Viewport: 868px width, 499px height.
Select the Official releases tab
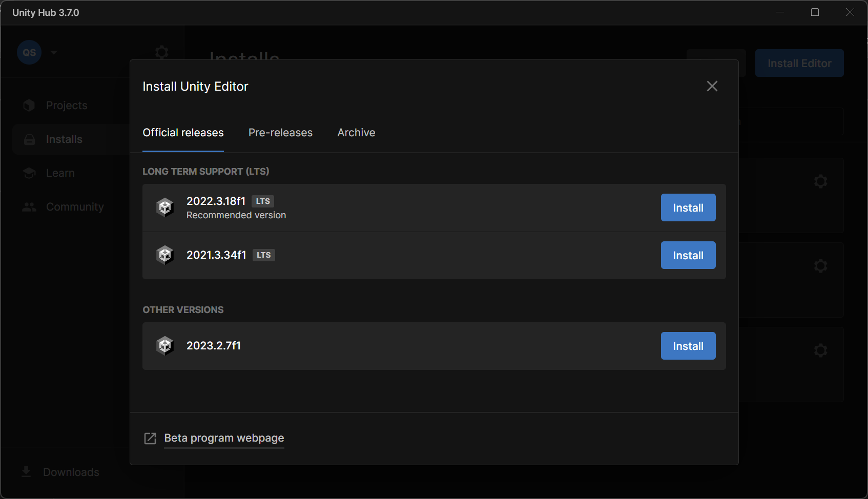pyautogui.click(x=183, y=133)
